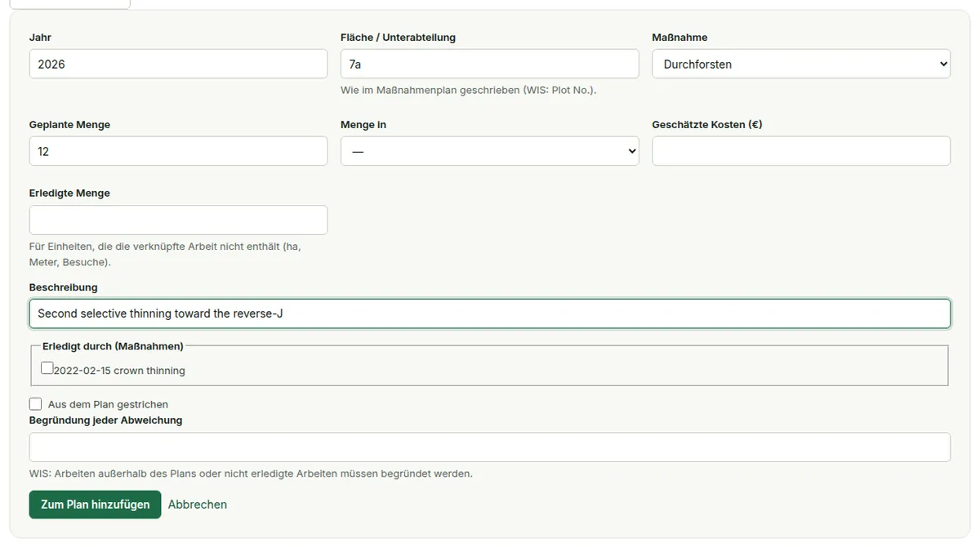The image size is (980, 547).
Task: Check the 2022-02-15 crown thinning checkbox
Action: (x=47, y=368)
